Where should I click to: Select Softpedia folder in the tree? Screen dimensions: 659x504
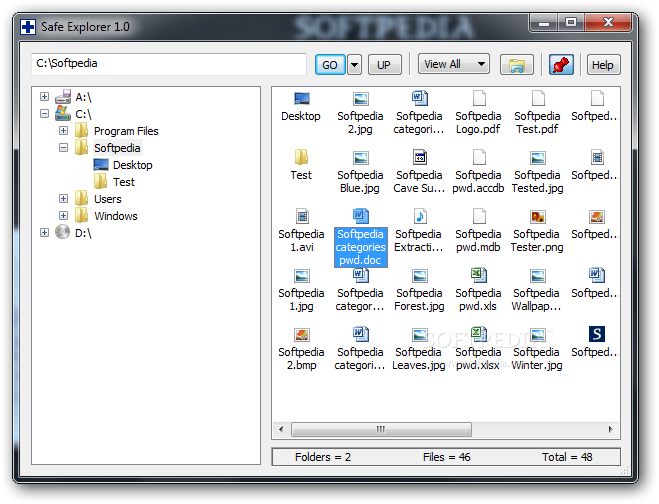point(117,148)
